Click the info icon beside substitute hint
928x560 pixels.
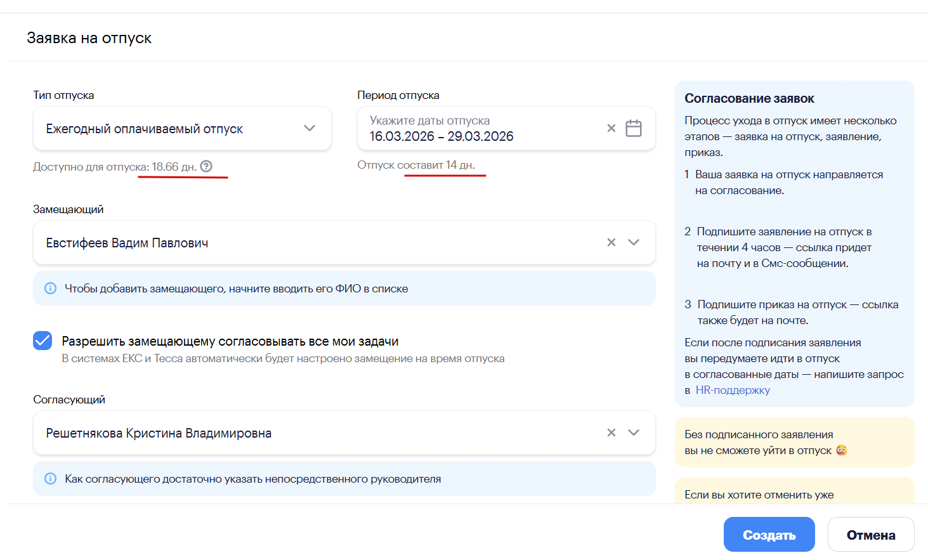point(50,289)
